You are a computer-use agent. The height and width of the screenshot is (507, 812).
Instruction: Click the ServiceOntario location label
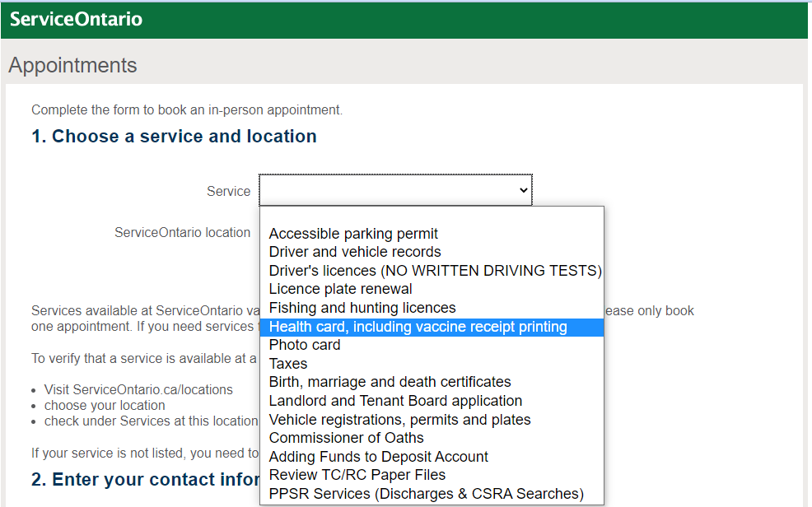[x=182, y=233]
